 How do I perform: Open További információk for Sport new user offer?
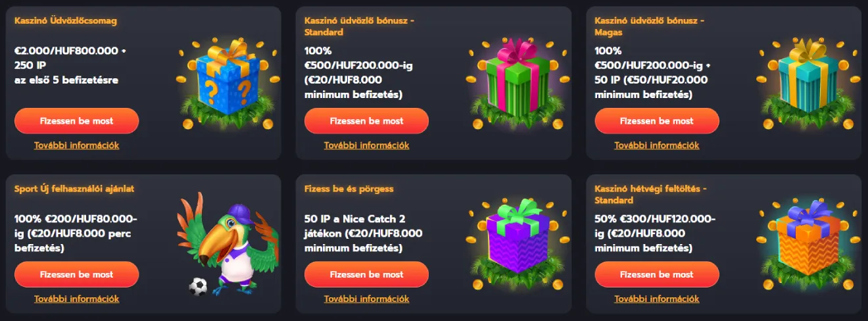[x=76, y=299]
